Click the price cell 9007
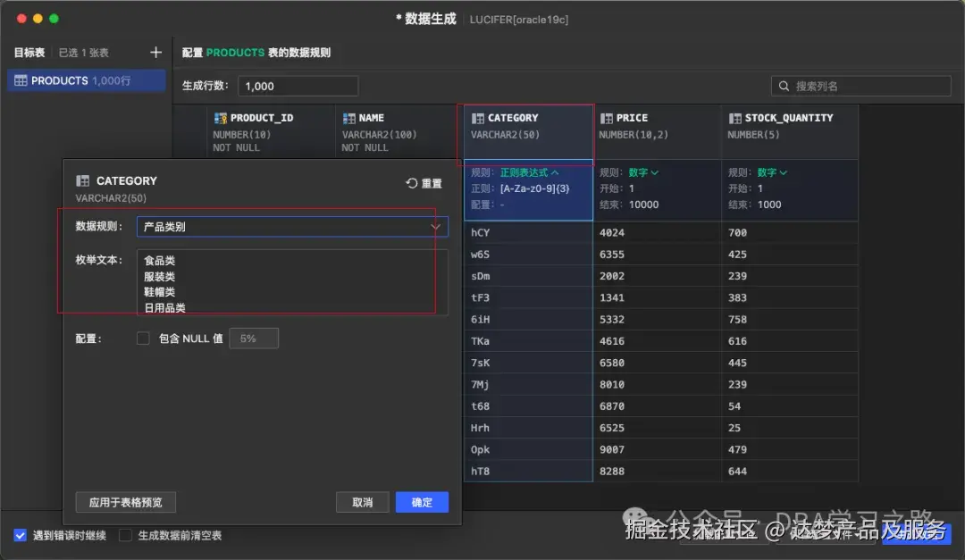 (658, 450)
